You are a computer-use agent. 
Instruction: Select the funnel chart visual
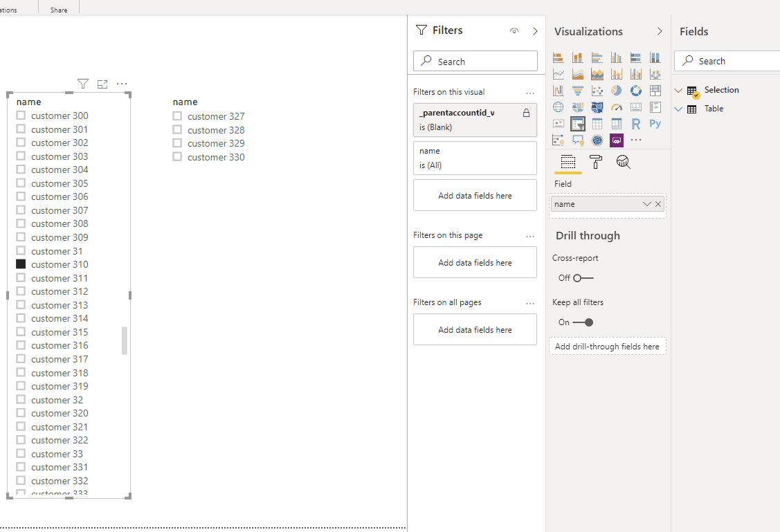click(x=577, y=91)
